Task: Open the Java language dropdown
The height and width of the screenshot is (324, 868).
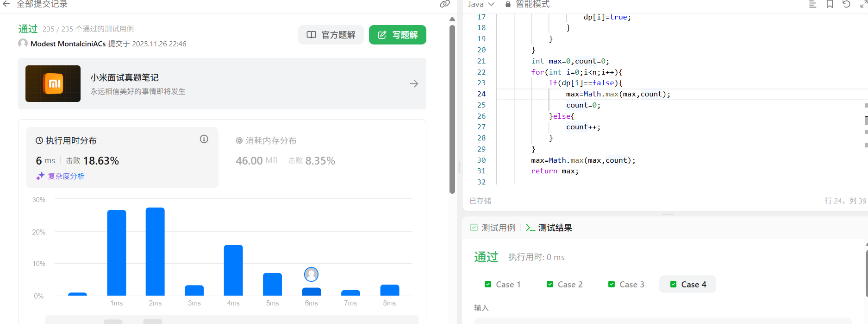Action: tap(481, 4)
